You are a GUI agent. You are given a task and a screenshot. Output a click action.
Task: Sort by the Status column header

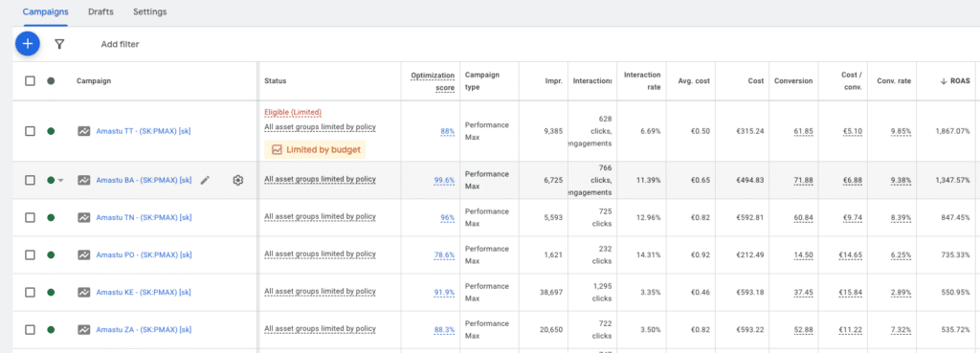pos(276,80)
